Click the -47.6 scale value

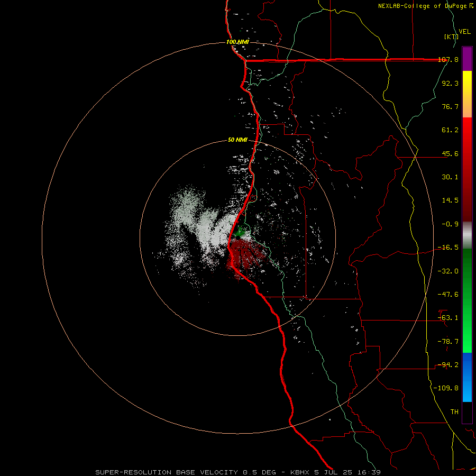[448, 295]
